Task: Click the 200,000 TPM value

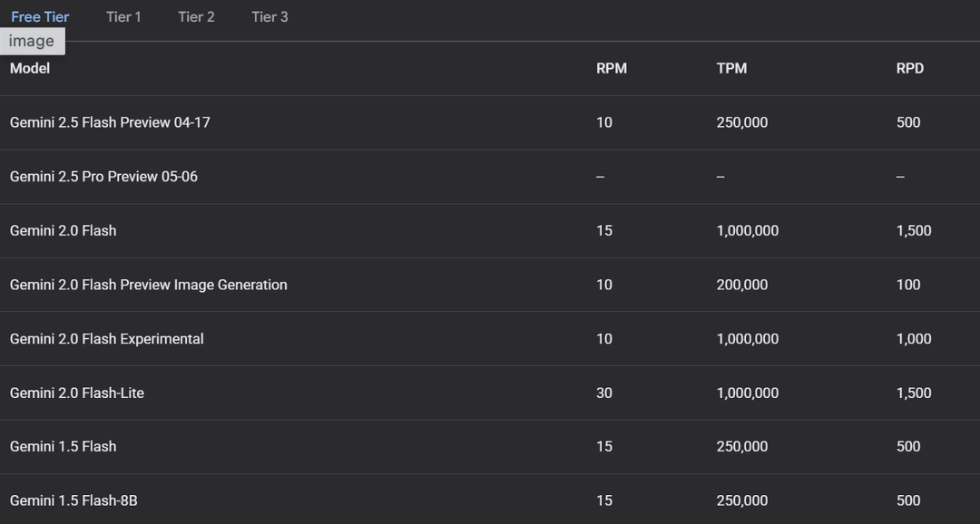Action: pyautogui.click(x=742, y=285)
